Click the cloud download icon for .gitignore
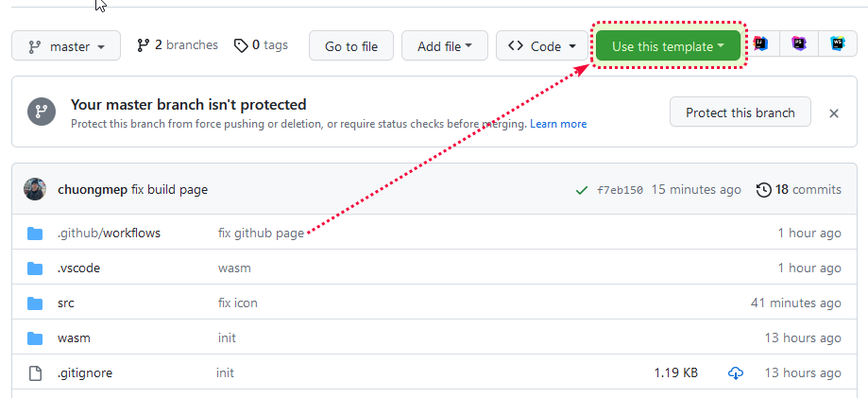The image size is (868, 398). click(x=736, y=373)
